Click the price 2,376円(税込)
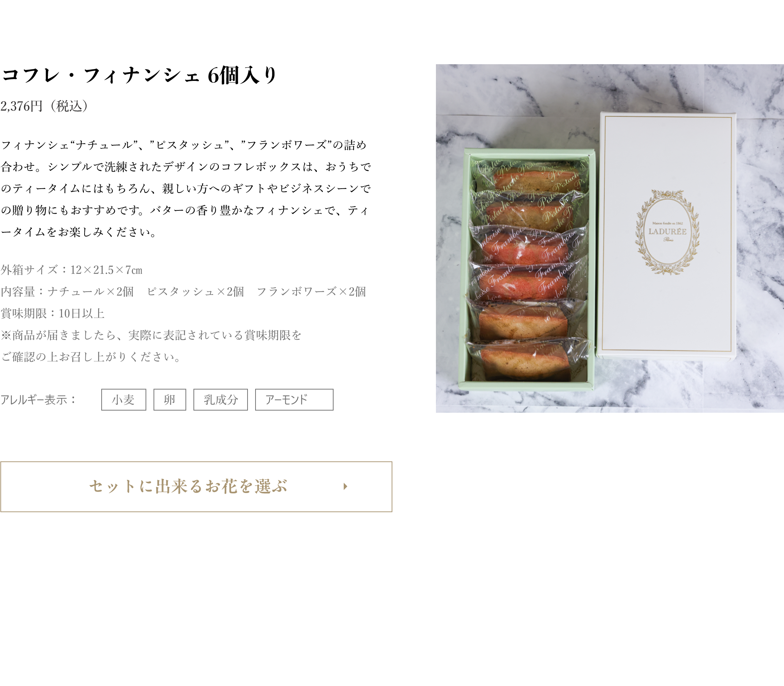 coord(45,106)
